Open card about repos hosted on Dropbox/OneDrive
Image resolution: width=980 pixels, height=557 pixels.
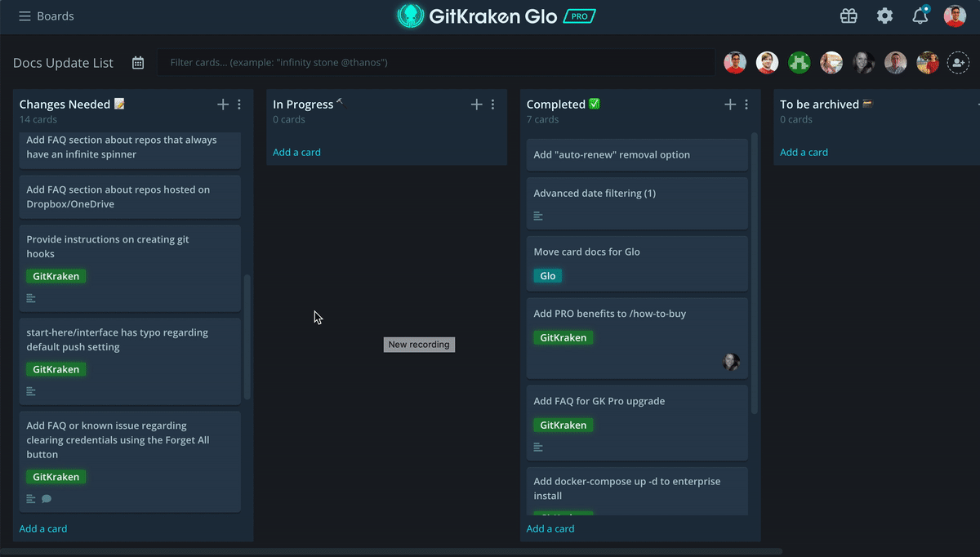coord(130,197)
